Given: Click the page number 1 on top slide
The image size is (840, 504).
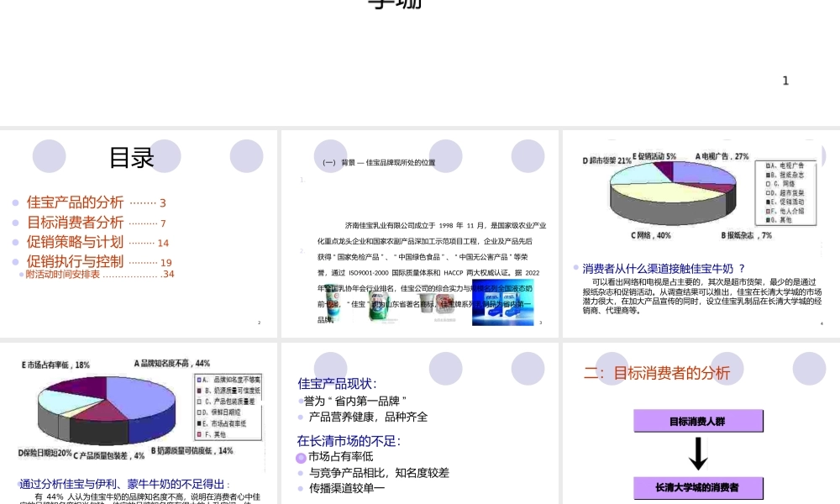Looking at the screenshot, I should tap(785, 81).
